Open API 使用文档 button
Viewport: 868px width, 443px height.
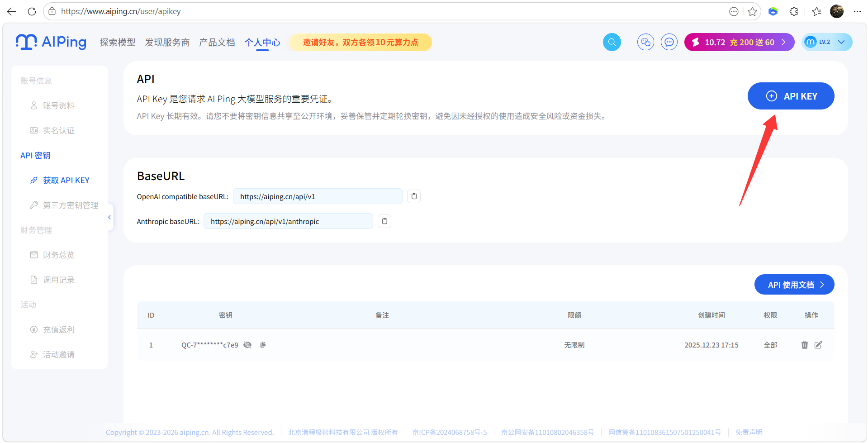(x=794, y=285)
